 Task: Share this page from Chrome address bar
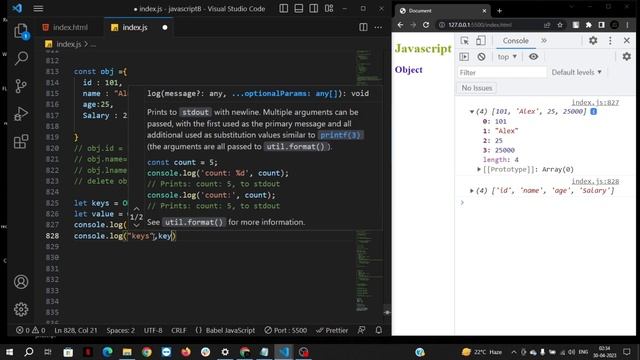[547, 25]
